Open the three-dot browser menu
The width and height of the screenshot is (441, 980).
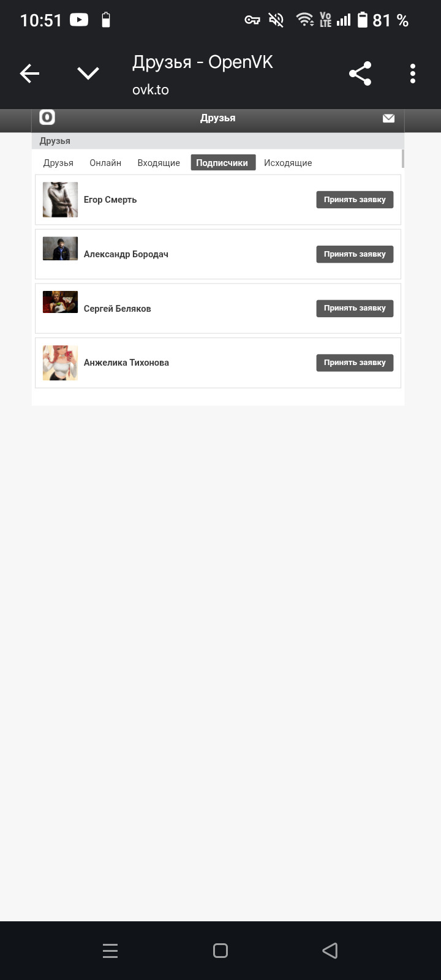413,73
